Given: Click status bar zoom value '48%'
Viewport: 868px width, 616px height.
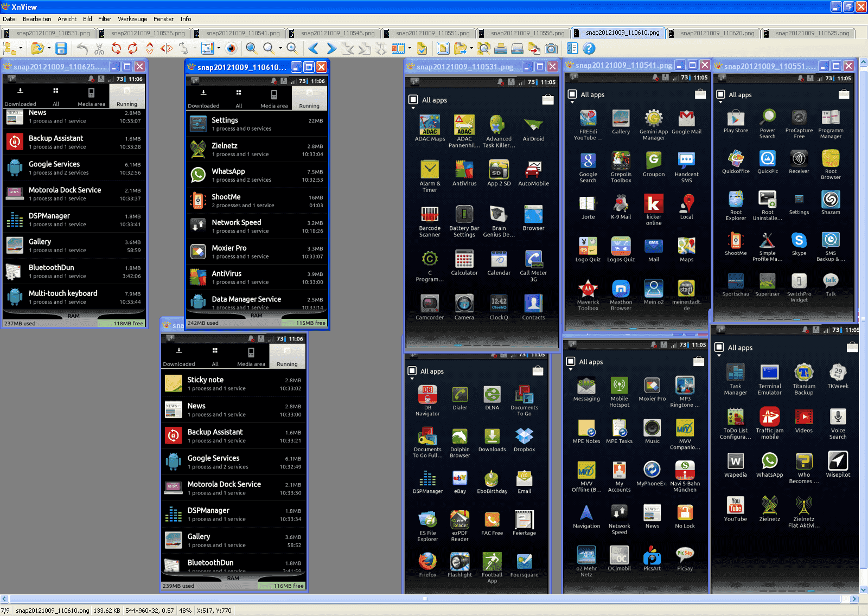Looking at the screenshot, I should [x=185, y=611].
